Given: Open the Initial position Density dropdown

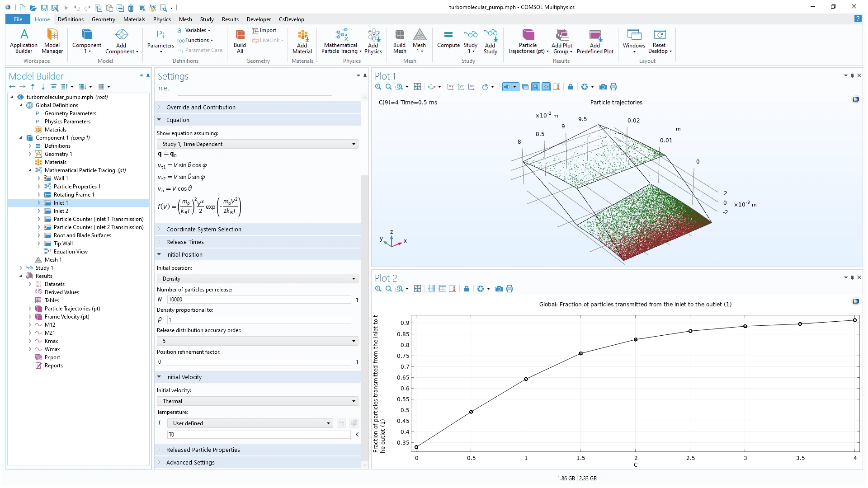Looking at the screenshot, I should click(257, 279).
